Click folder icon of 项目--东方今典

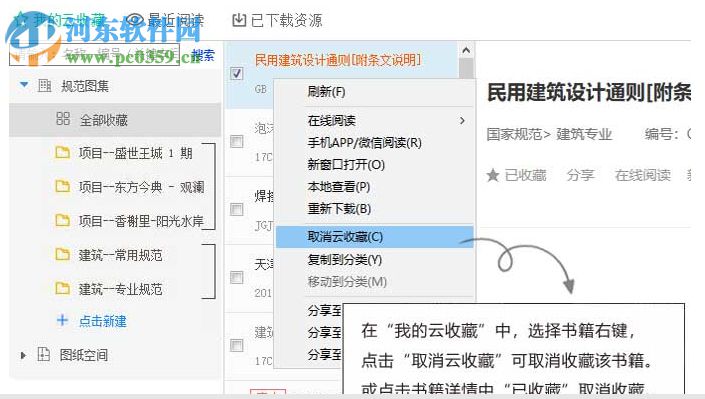(x=62, y=186)
